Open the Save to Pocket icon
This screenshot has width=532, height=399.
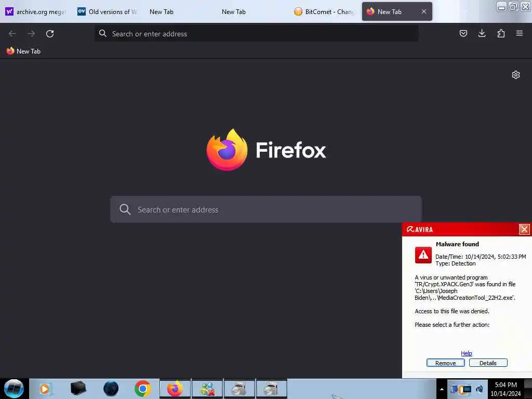click(463, 33)
